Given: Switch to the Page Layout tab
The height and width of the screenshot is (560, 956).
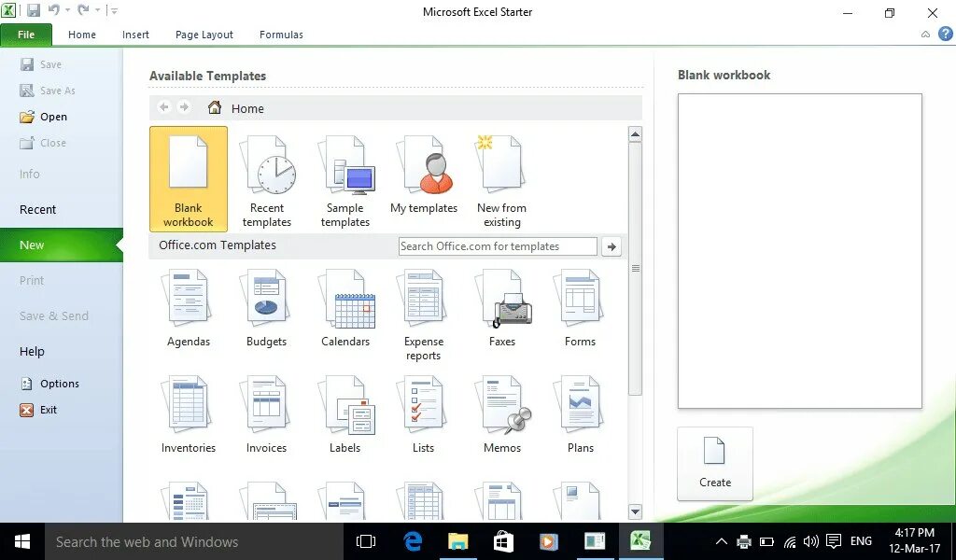Looking at the screenshot, I should [x=204, y=35].
